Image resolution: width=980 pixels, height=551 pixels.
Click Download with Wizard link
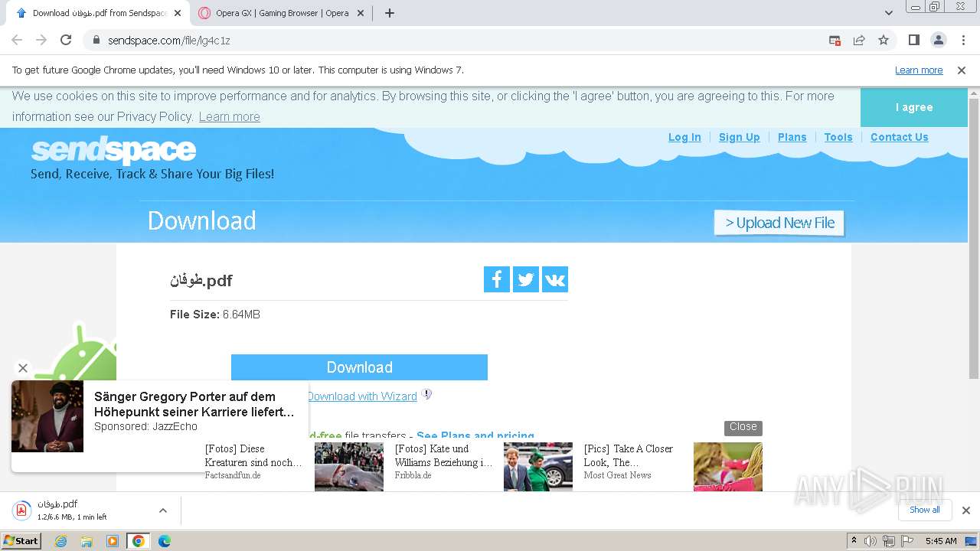pos(362,396)
